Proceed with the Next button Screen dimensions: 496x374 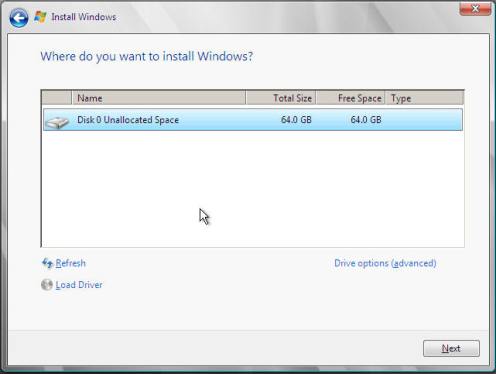451,348
